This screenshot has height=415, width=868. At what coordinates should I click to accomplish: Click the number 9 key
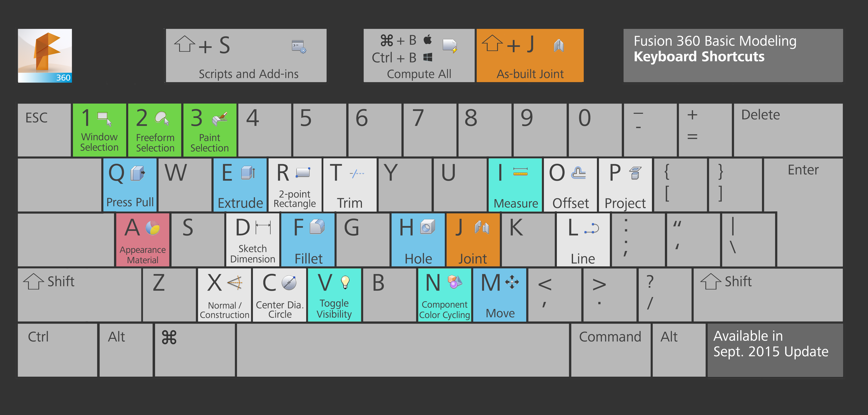coord(540,130)
